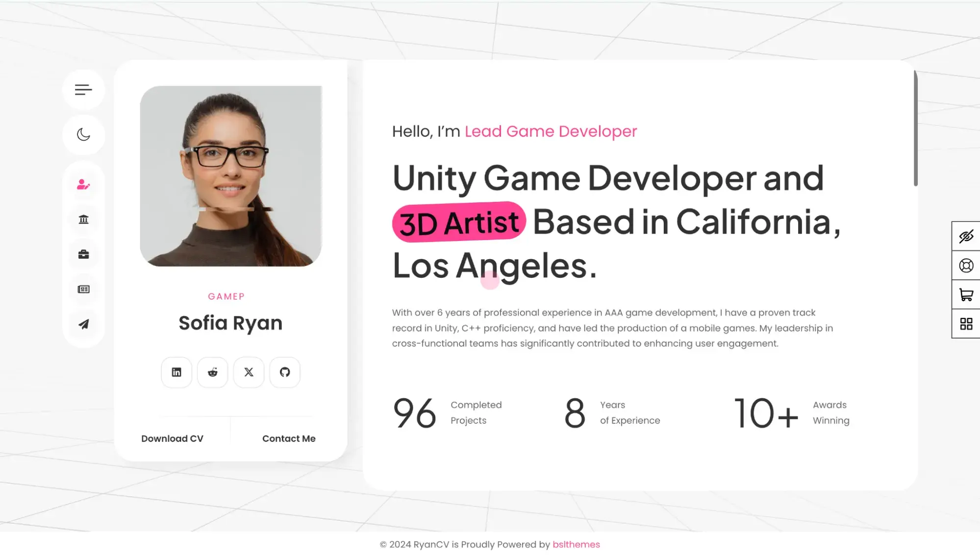Click the 96 Completed Projects counter
980x558 pixels.
(447, 413)
